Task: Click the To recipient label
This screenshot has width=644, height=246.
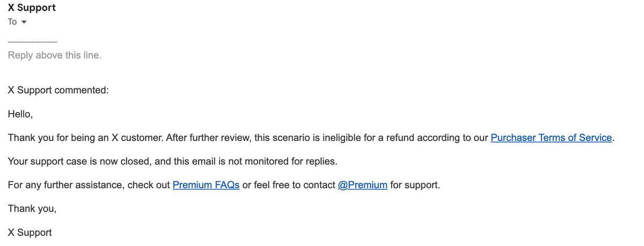Action: [12, 22]
